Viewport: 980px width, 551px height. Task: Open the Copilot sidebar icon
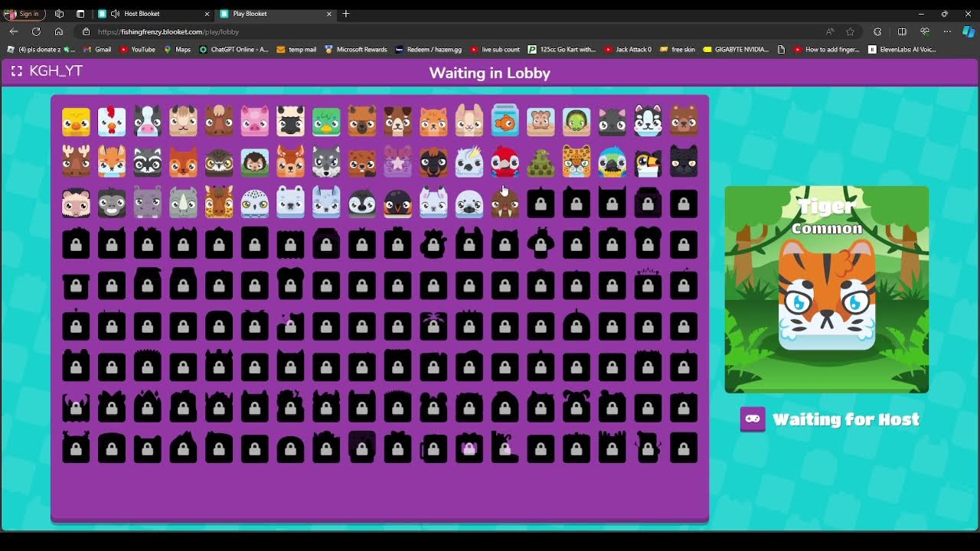969,31
